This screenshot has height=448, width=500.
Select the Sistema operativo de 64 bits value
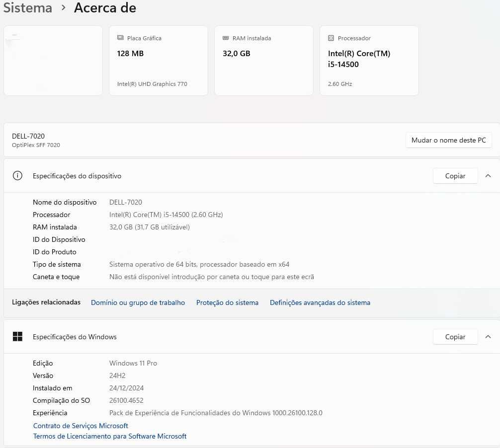point(199,264)
